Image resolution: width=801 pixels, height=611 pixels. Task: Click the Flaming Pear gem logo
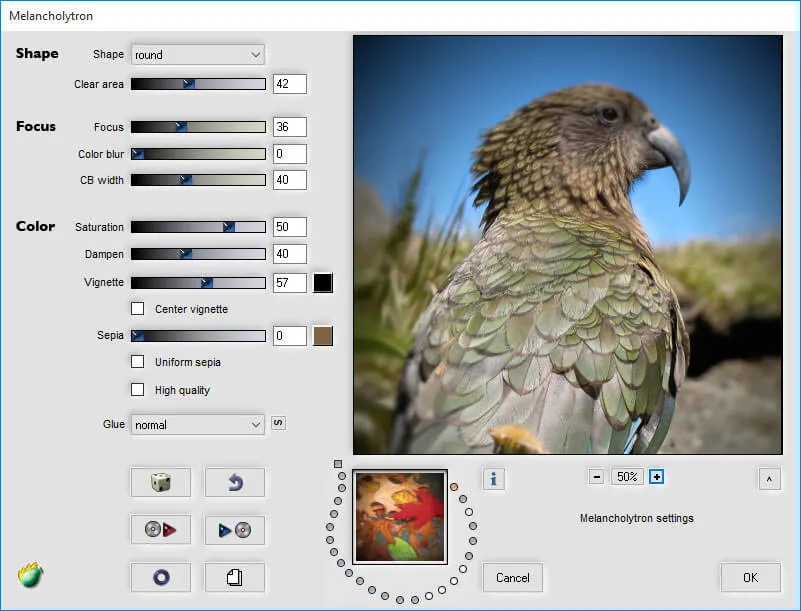pos(28,577)
